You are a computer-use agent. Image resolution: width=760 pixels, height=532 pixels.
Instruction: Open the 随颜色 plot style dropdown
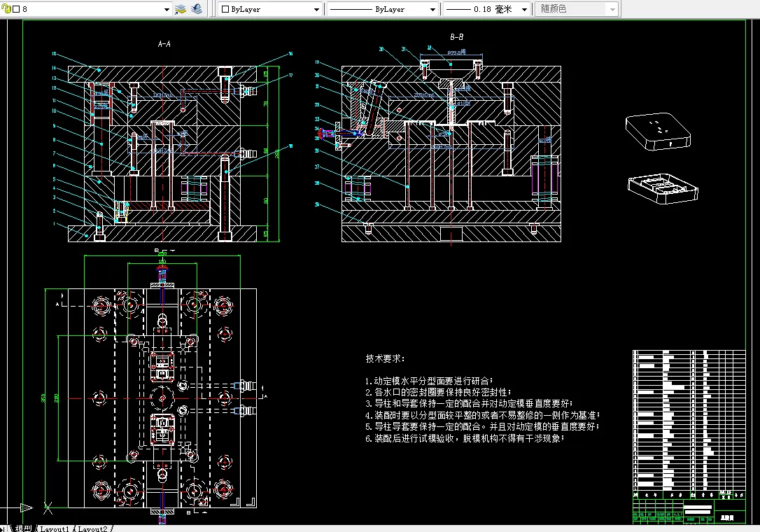point(612,9)
